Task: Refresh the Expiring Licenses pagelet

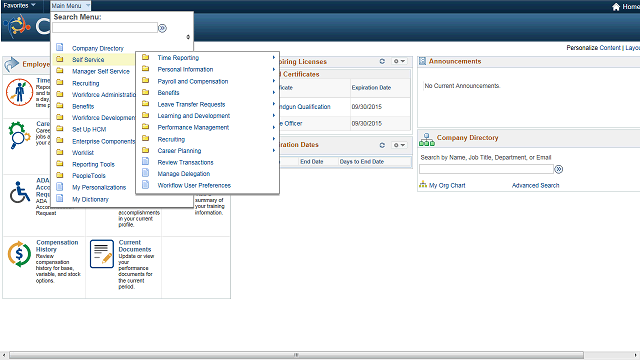Action: pos(382,61)
